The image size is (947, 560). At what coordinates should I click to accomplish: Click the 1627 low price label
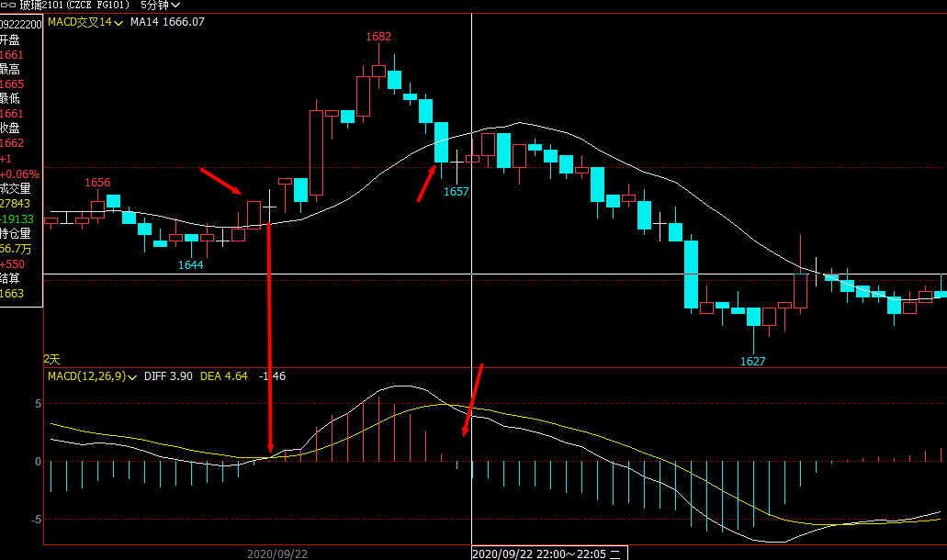(753, 362)
